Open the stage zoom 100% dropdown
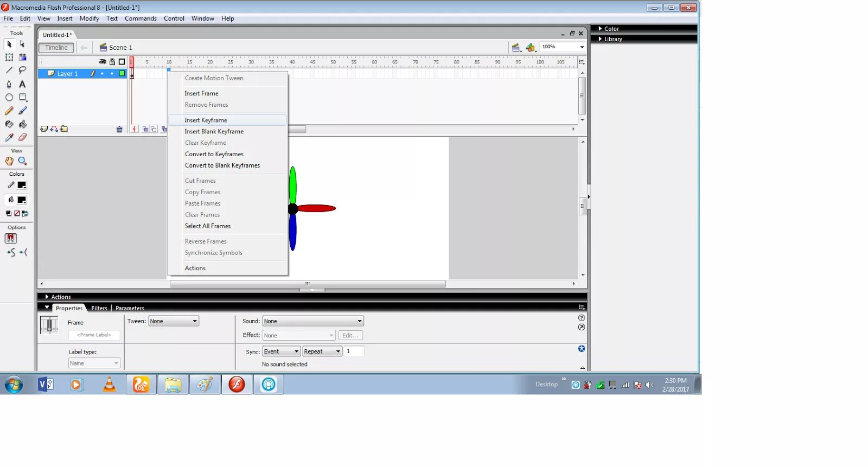The height and width of the screenshot is (467, 868). tap(582, 47)
